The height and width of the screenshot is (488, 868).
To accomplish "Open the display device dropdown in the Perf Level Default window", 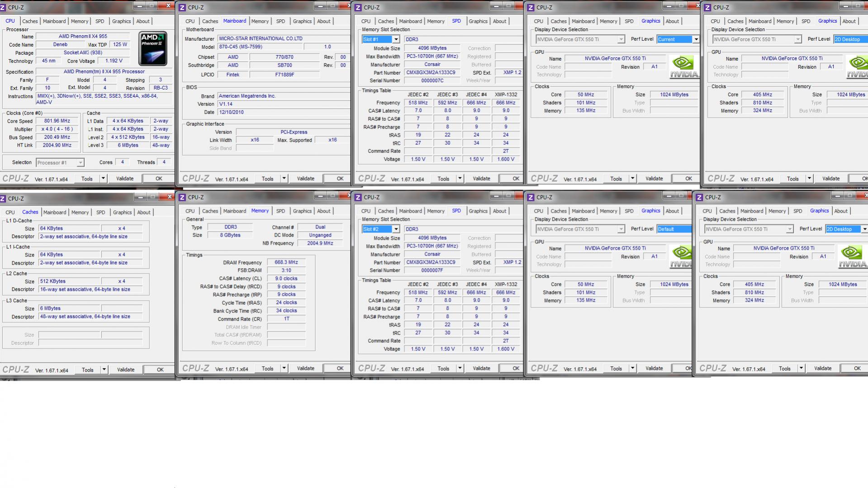I will pyautogui.click(x=621, y=229).
